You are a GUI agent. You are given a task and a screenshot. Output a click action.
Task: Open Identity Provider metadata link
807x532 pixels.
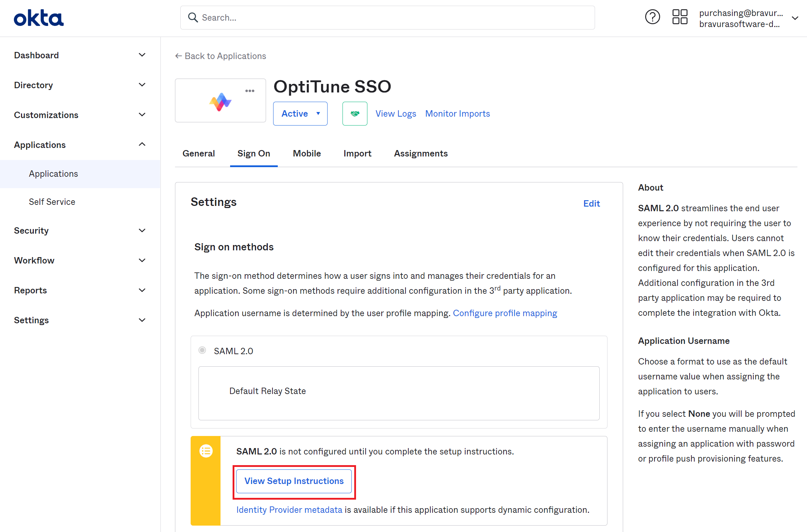point(289,510)
